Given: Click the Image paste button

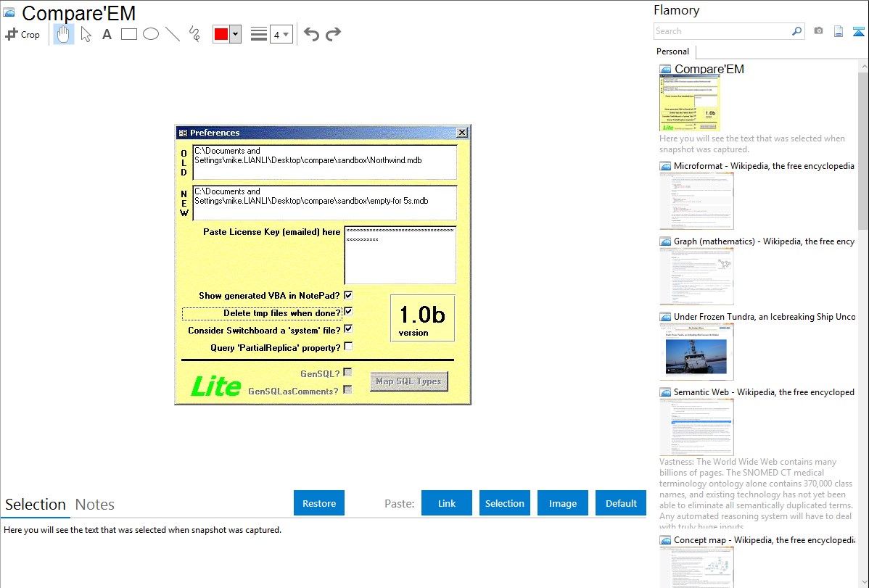Looking at the screenshot, I should pos(563,503).
